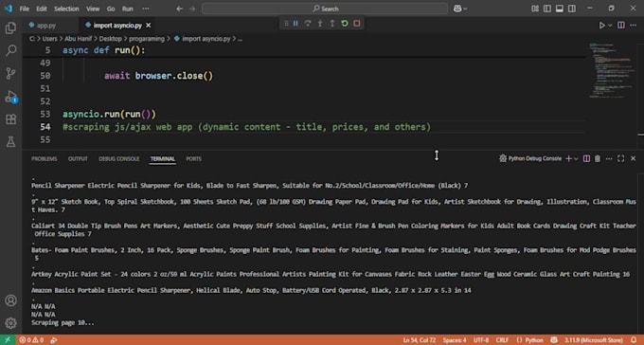Grab the debug toolbar drag handle
644x345 pixels.
click(x=286, y=24)
